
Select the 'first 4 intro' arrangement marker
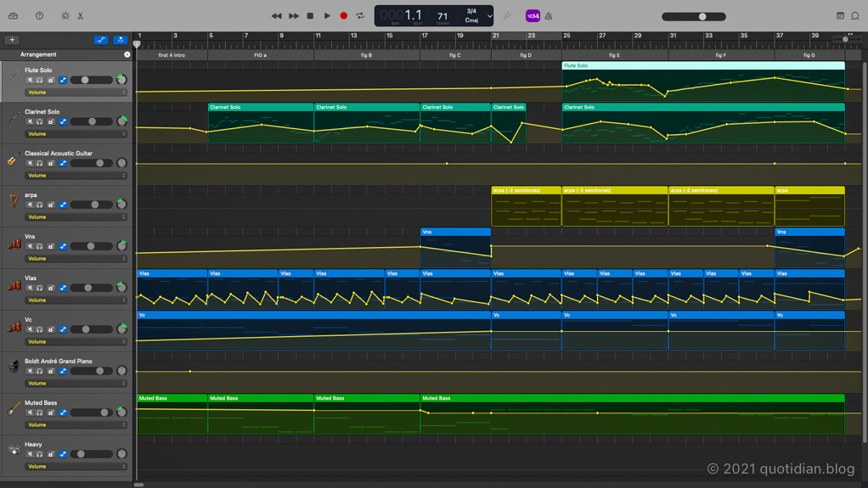tap(172, 55)
